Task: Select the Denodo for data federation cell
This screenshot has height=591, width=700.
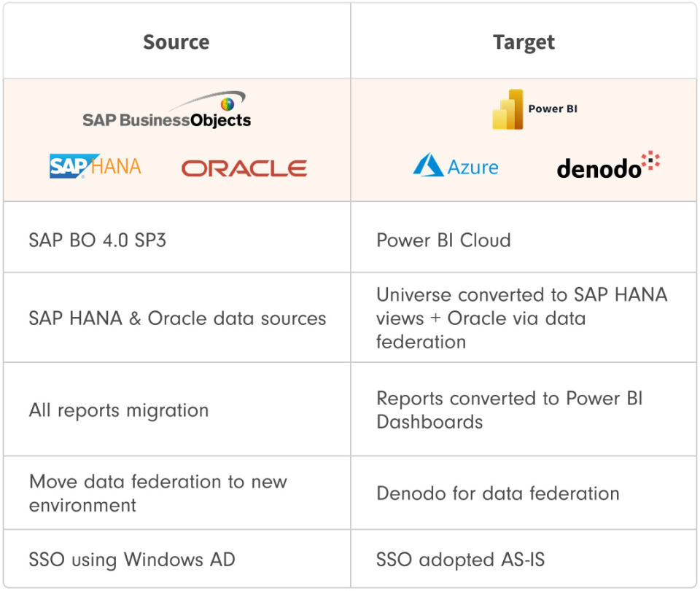Action: (x=497, y=493)
